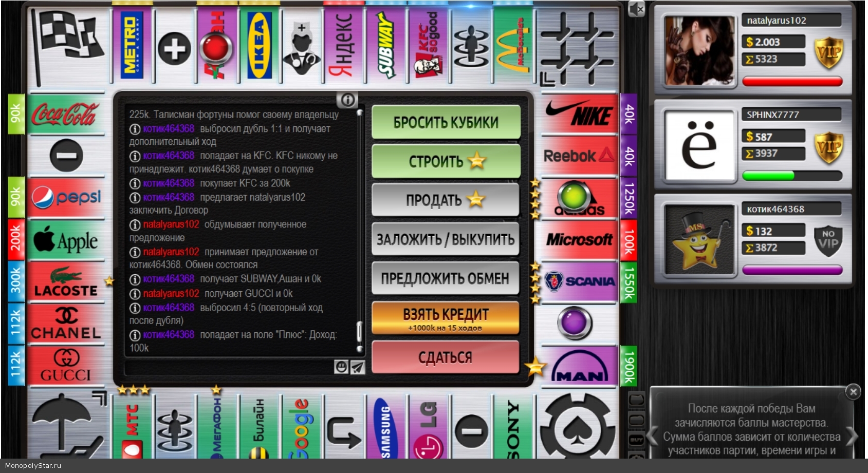Show previous tip with left arrow
Screen dimensions: 868x473
point(652,436)
